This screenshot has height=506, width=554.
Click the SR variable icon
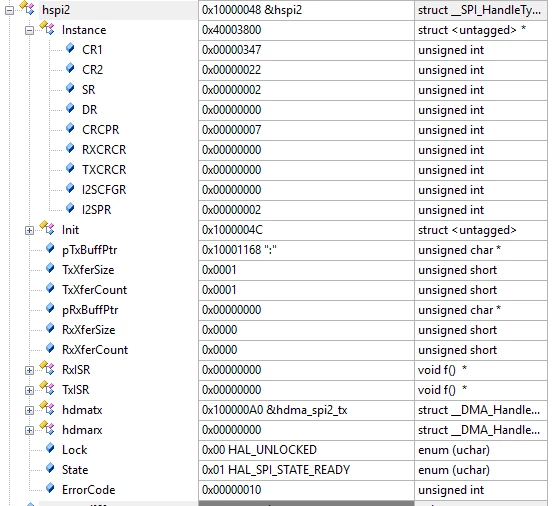[x=70, y=88]
